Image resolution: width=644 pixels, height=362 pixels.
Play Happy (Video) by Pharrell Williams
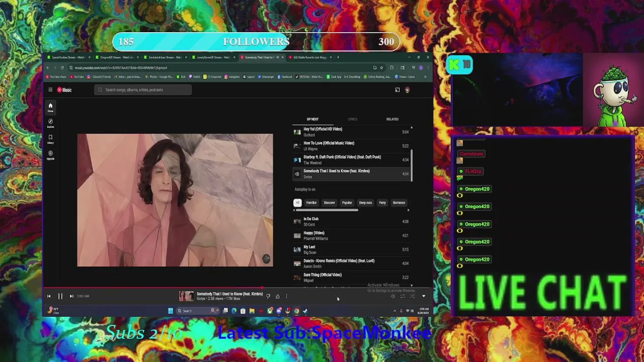point(352,236)
